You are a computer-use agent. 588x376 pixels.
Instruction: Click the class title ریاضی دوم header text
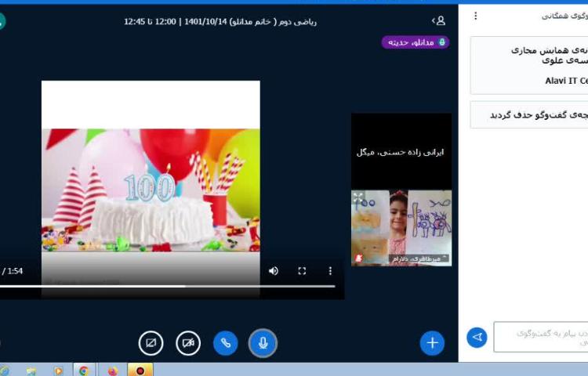(x=220, y=22)
